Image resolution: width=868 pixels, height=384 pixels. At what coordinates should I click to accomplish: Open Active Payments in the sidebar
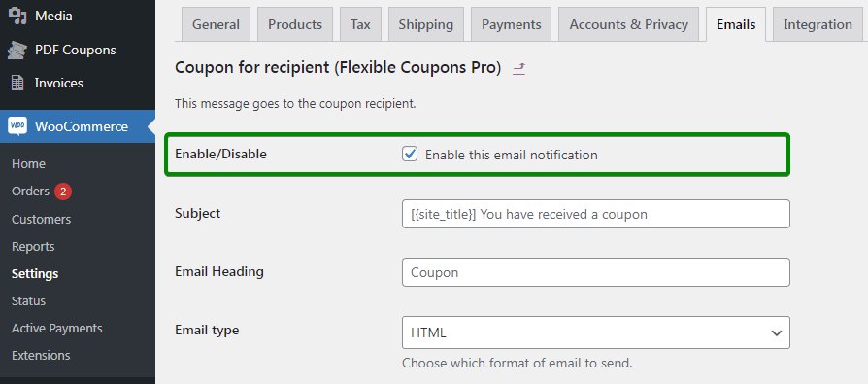coord(57,328)
